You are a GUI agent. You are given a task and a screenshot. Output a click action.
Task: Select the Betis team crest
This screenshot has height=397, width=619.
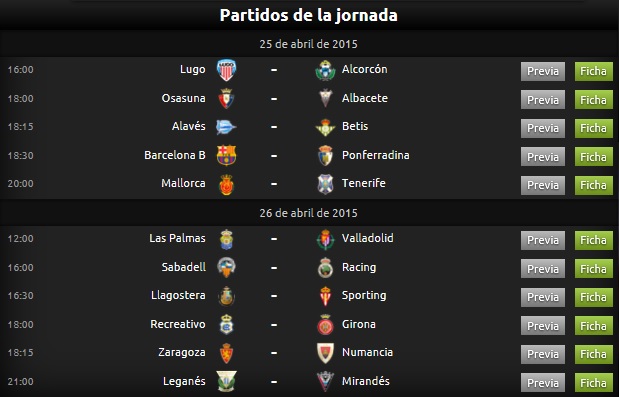[325, 127]
